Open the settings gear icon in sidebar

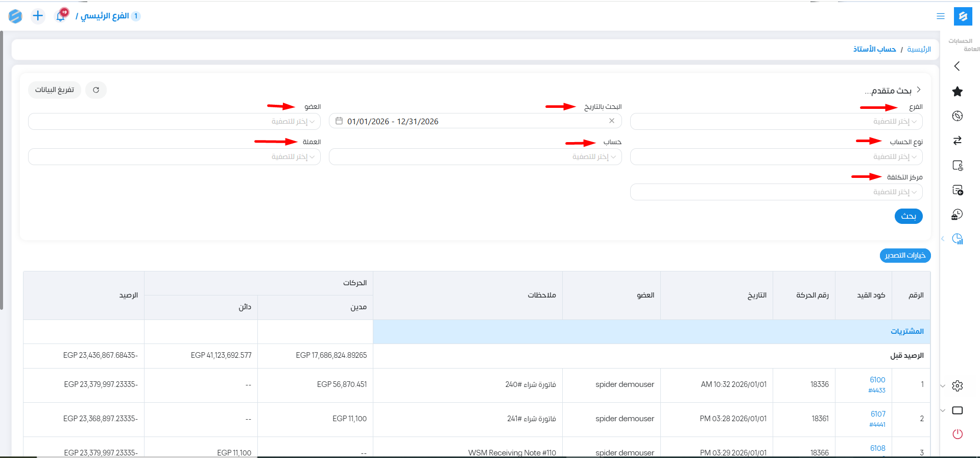957,386
